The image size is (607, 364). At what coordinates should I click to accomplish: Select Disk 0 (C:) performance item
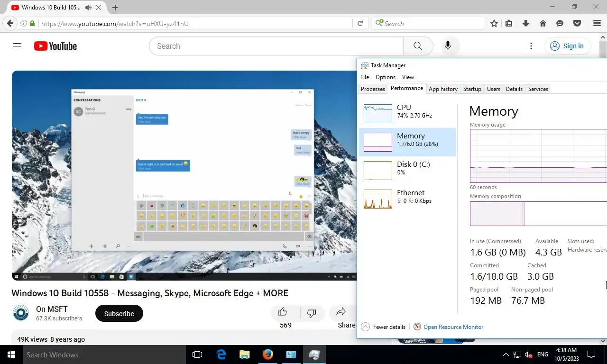tap(407, 170)
